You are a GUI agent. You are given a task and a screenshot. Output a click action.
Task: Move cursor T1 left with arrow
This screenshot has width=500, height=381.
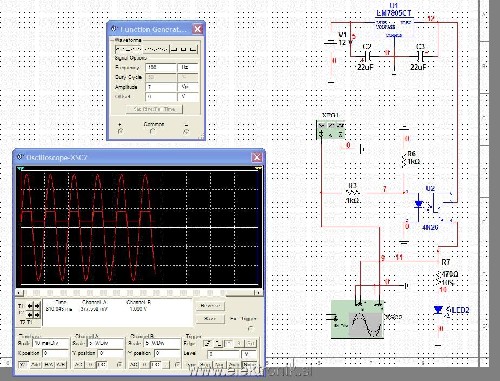pyautogui.click(x=30, y=306)
